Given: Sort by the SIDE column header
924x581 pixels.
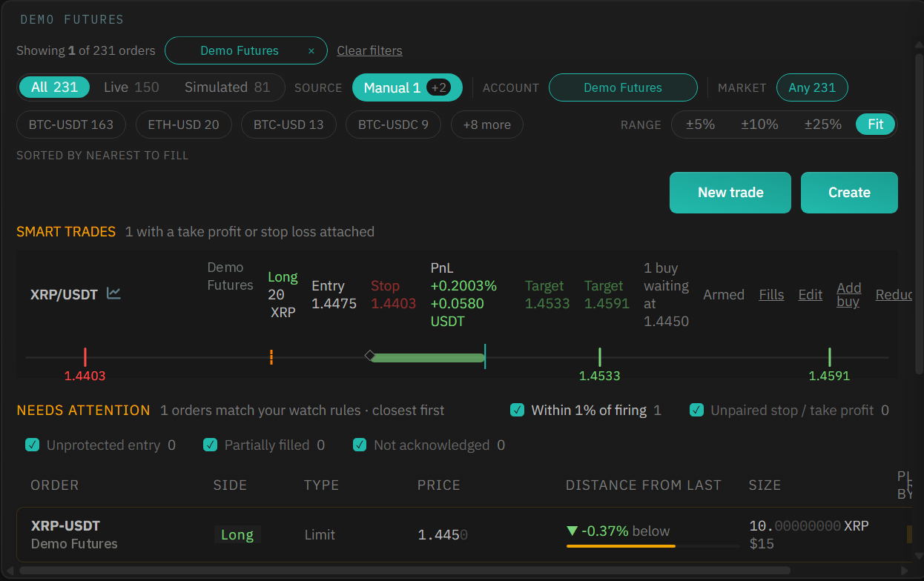Looking at the screenshot, I should 230,485.
